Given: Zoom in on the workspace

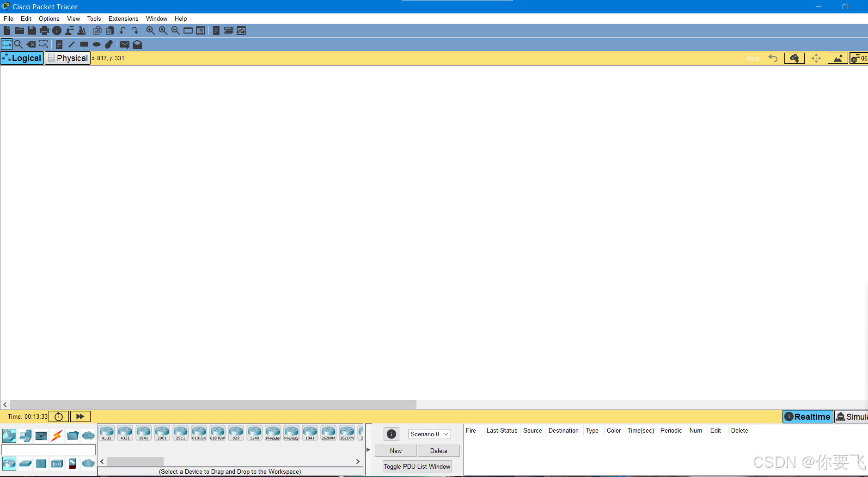Looking at the screenshot, I should point(151,31).
